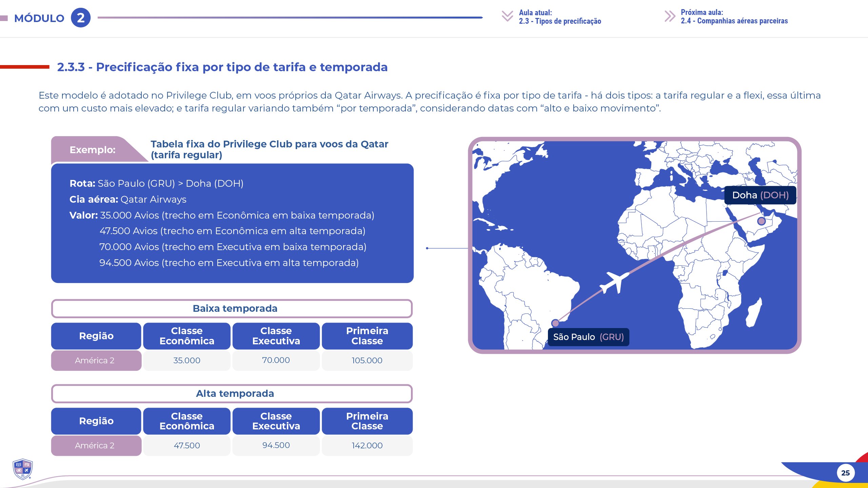Click the São Paulo (GRU) map label

click(x=589, y=337)
